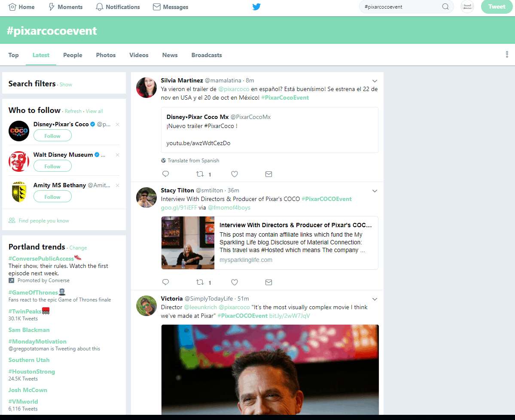Open the Videos tab
The height and width of the screenshot is (420, 515).
tap(138, 55)
